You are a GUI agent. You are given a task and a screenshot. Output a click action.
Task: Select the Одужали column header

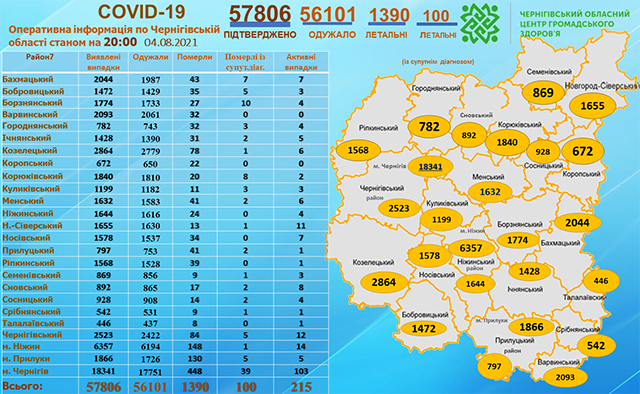(x=151, y=58)
